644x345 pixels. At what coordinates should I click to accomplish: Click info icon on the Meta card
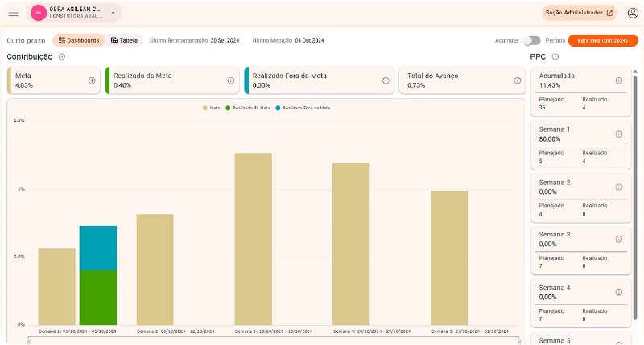pyautogui.click(x=92, y=80)
